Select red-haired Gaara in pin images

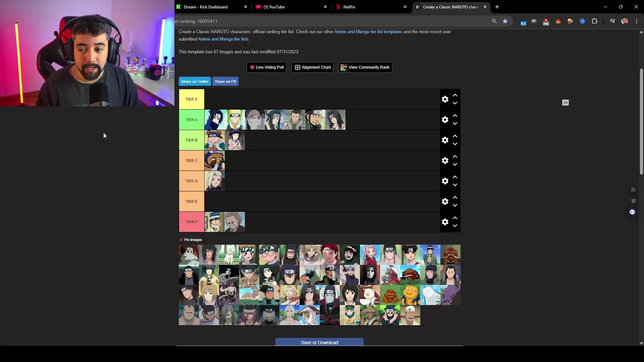(330, 255)
